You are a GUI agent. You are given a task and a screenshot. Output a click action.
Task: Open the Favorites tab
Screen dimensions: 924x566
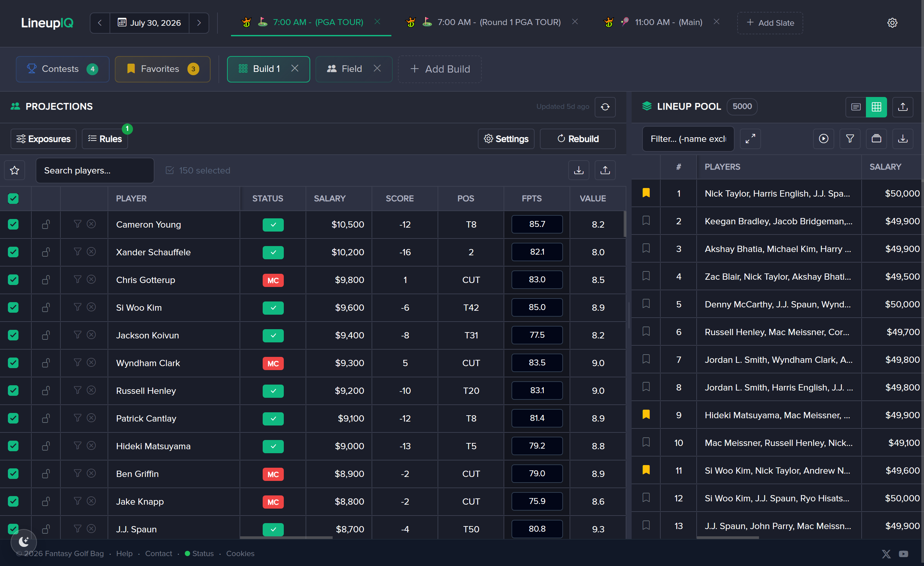pyautogui.click(x=162, y=69)
